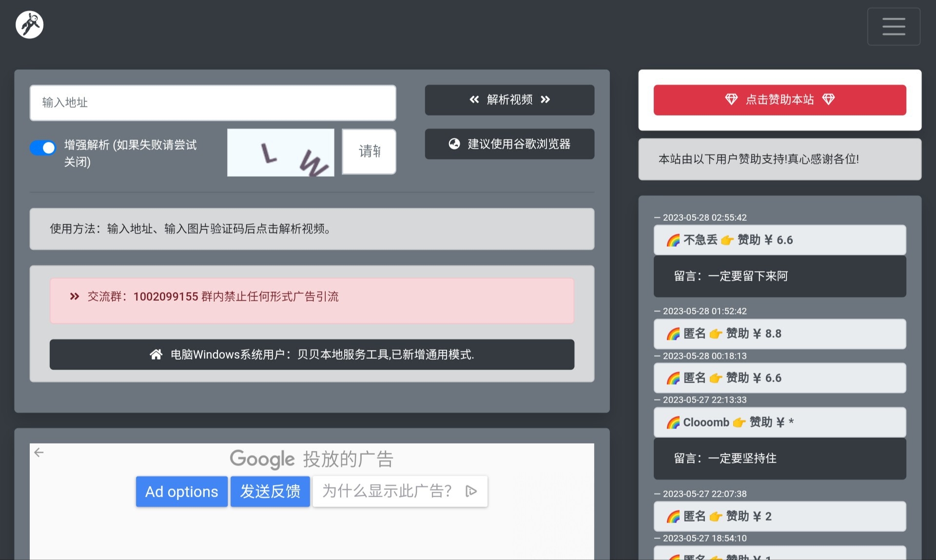Click the red 点击赞助本站 button
The width and height of the screenshot is (936, 560).
click(780, 100)
